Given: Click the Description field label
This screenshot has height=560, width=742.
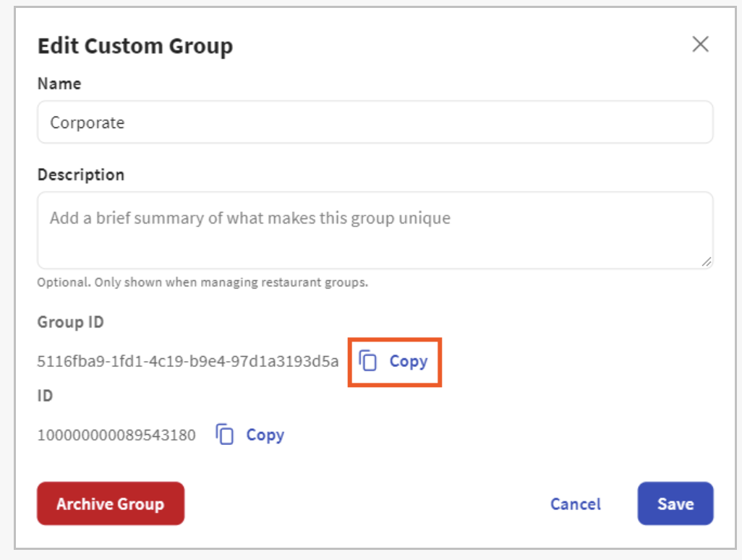Looking at the screenshot, I should point(81,174).
